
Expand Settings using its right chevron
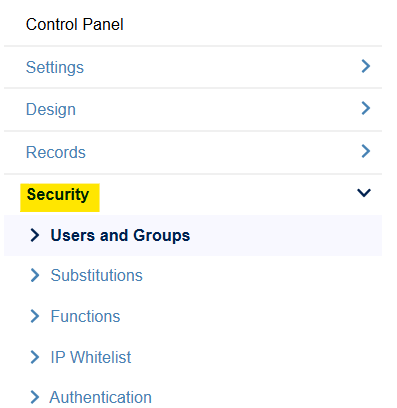tap(366, 66)
